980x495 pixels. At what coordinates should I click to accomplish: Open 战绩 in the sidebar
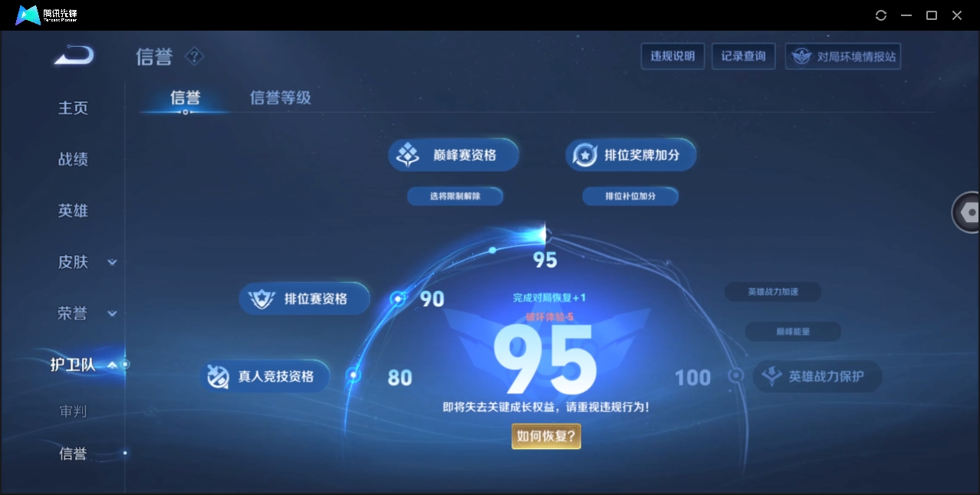tap(73, 159)
